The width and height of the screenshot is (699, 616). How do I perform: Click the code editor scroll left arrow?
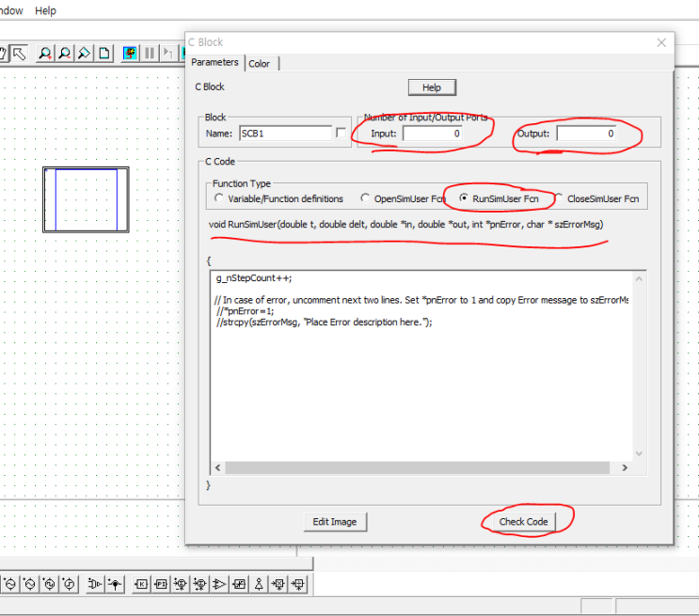[x=218, y=467]
